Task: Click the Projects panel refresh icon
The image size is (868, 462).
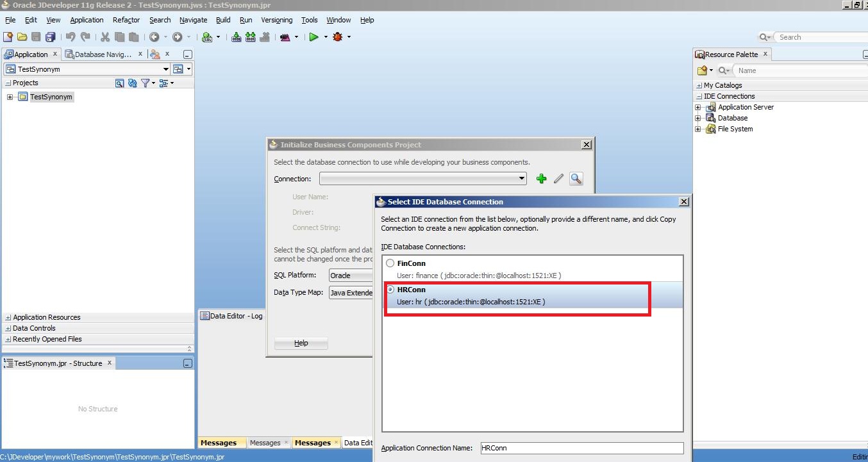Action: [133, 83]
